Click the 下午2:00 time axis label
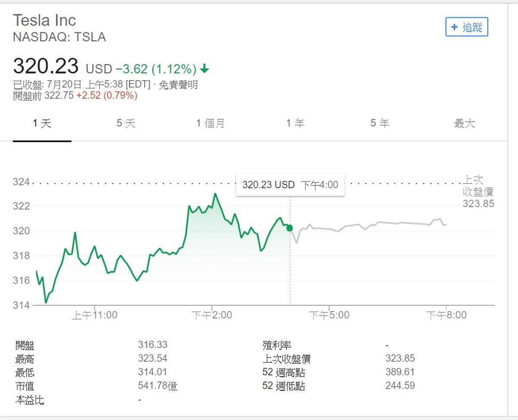The height and width of the screenshot is (420, 518). (212, 315)
